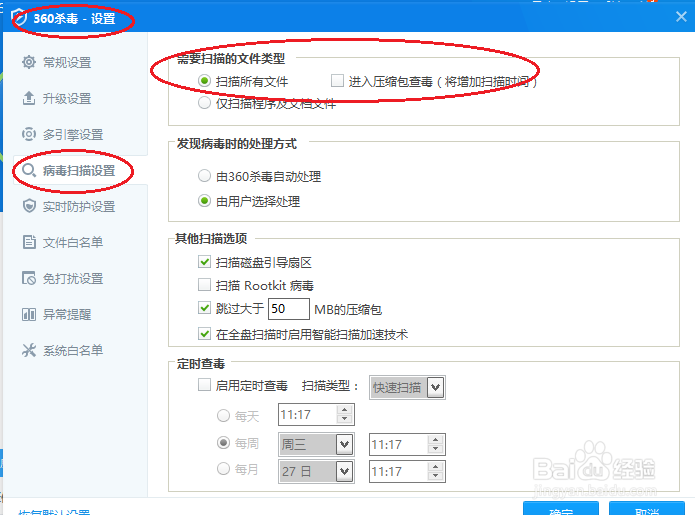Decrease daily time with down spinner
This screenshot has height=515, width=695.
pos(344,419)
